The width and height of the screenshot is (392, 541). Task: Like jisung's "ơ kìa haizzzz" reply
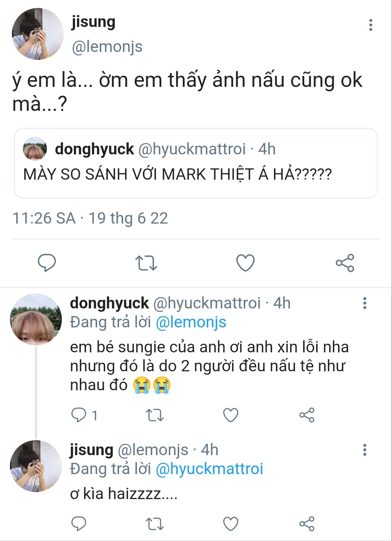(x=231, y=524)
